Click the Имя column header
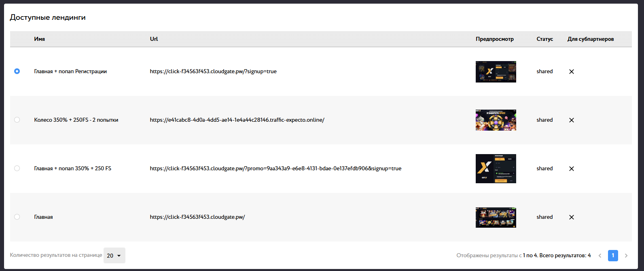Screen dimensions: 644x271 coord(40,39)
